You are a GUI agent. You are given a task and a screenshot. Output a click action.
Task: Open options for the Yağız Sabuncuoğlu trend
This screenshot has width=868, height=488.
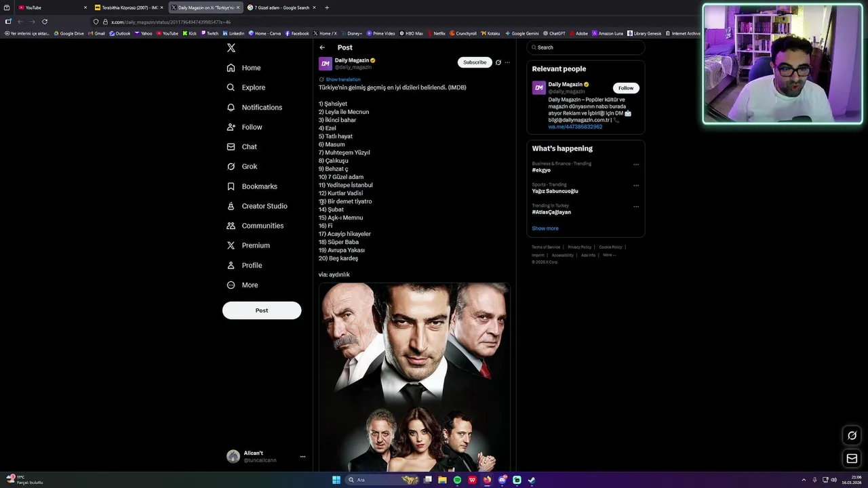(x=636, y=185)
